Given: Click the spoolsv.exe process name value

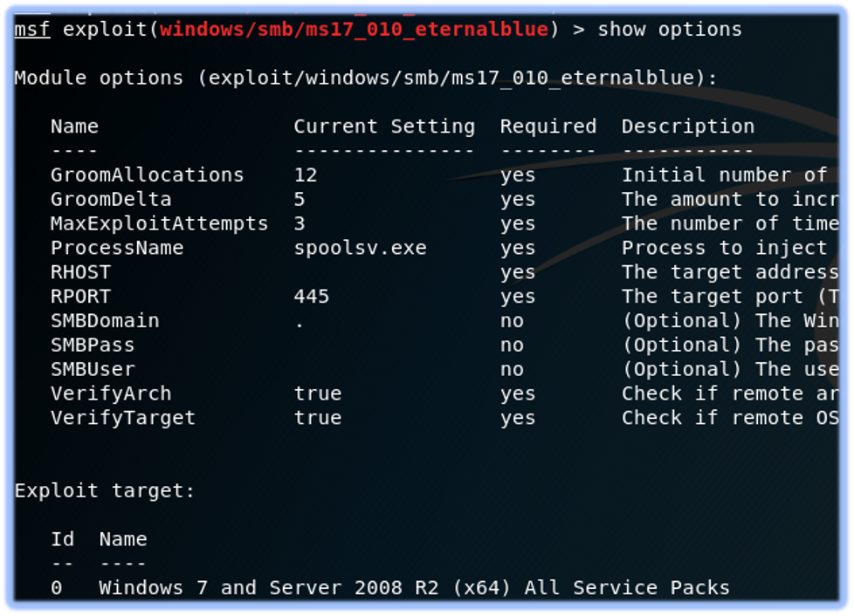Looking at the screenshot, I should (360, 248).
